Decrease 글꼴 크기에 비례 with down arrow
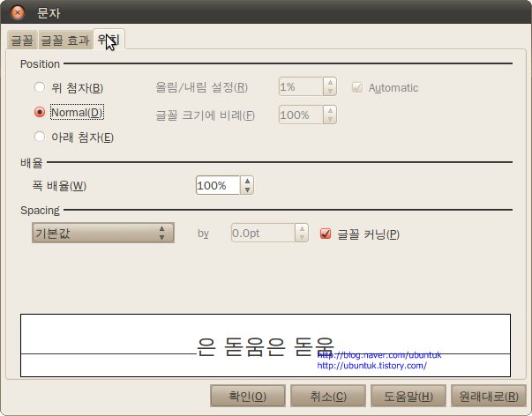This screenshot has height=416, width=532. 330,119
